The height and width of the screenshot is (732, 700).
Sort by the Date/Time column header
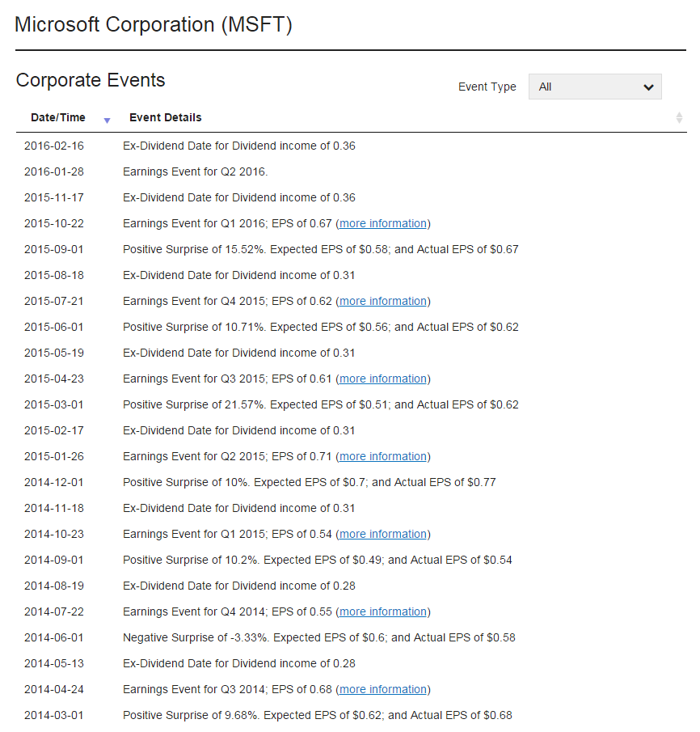pos(58,118)
